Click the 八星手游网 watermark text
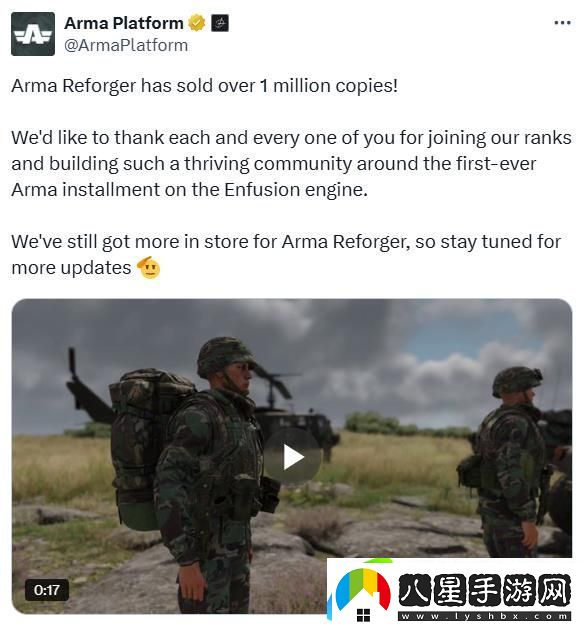Image resolution: width=582 pixels, height=627 pixels. point(485,589)
